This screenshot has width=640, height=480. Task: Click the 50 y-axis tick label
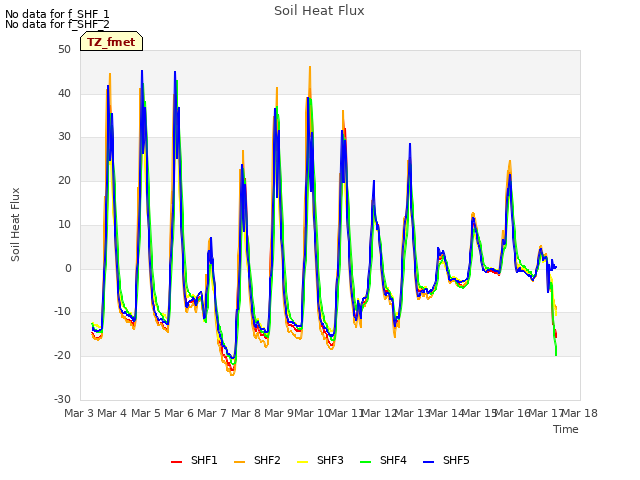coord(64,50)
